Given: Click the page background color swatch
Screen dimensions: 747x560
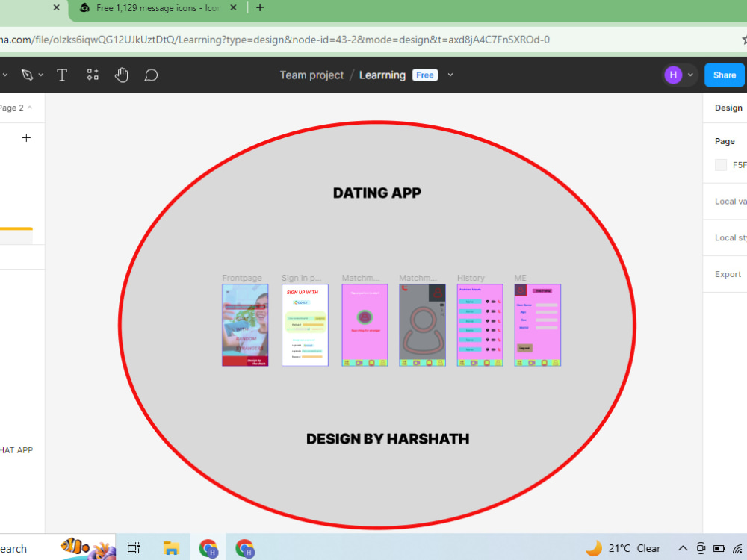Looking at the screenshot, I should (x=721, y=165).
